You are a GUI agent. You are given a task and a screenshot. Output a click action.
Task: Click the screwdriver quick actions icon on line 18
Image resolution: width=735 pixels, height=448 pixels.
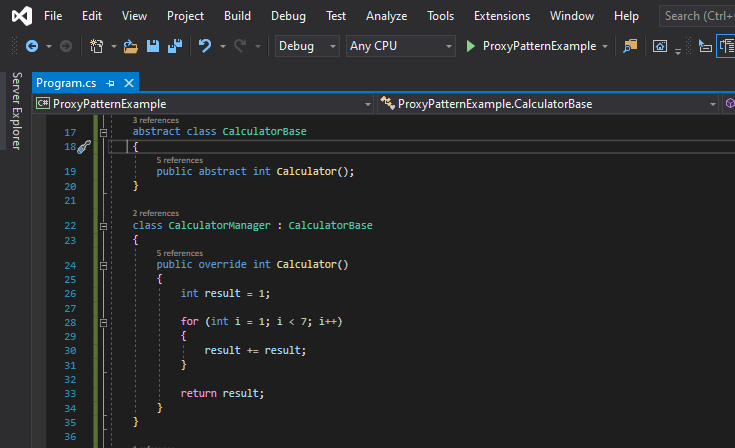coord(84,147)
